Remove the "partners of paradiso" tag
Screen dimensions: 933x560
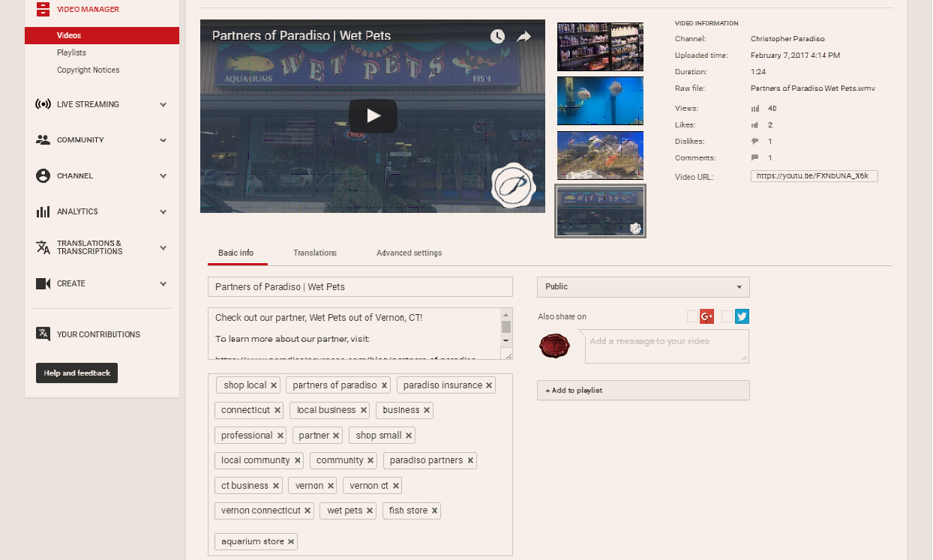tap(385, 385)
